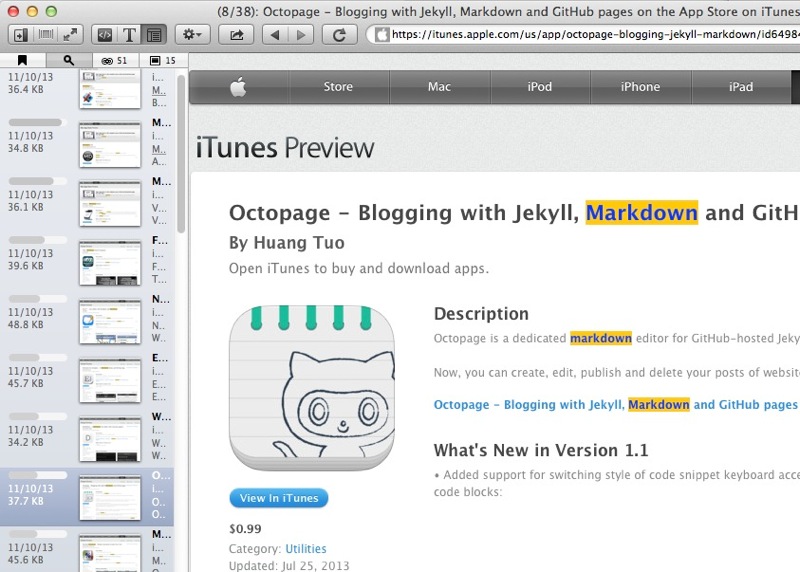Click the Apple logo in site navigation
Screen dimensions: 800x572
click(238, 87)
